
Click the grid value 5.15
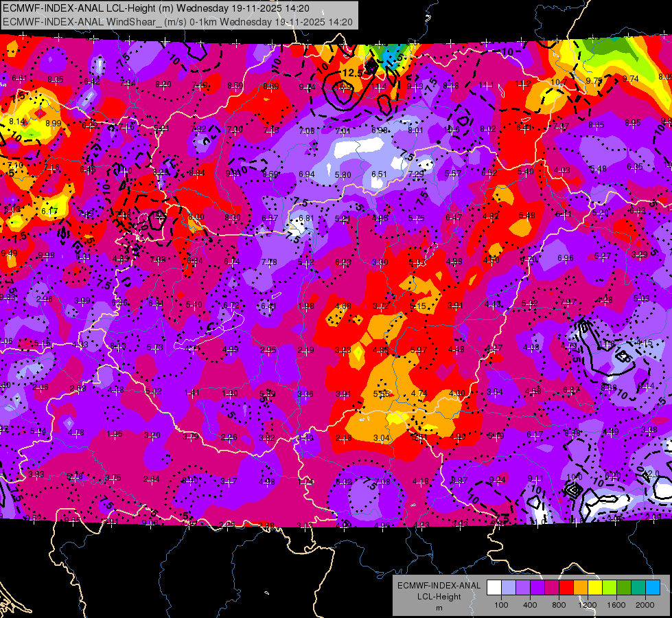click(x=418, y=306)
